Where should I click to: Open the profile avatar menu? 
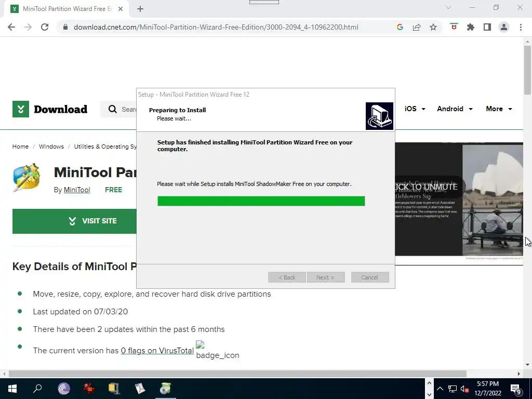(504, 27)
